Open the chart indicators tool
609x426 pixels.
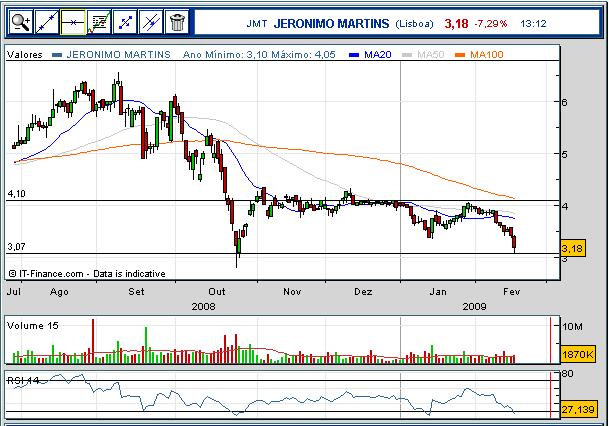[x=99, y=22]
